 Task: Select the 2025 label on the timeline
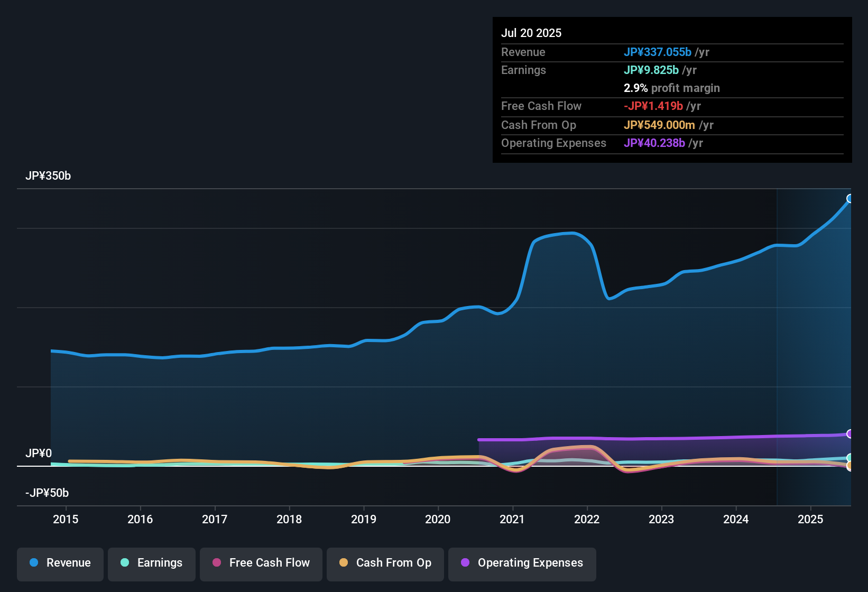pos(810,520)
